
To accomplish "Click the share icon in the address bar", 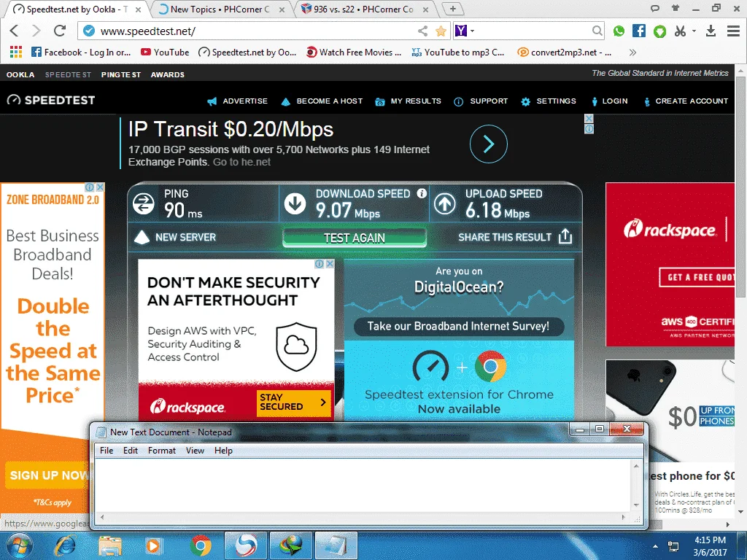I will [422, 31].
